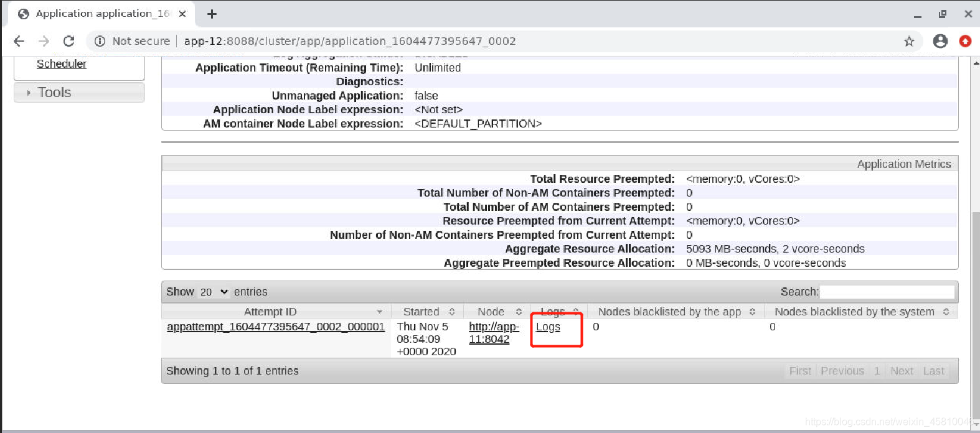Open the appattempt_1604477395647_0002_000001 link
980x433 pixels.
276,327
